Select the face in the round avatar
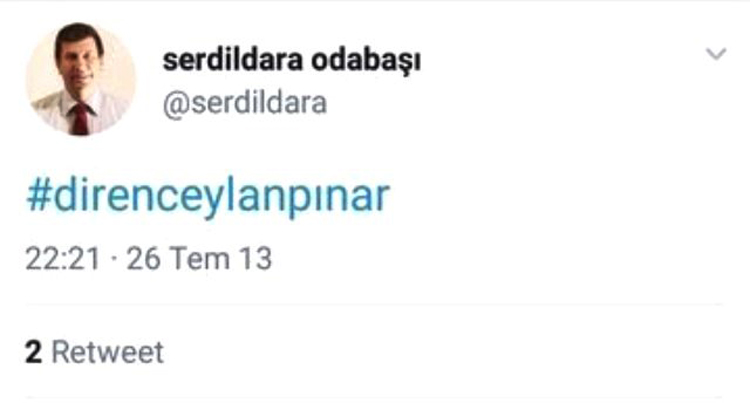The image size is (750, 403). [x=79, y=62]
